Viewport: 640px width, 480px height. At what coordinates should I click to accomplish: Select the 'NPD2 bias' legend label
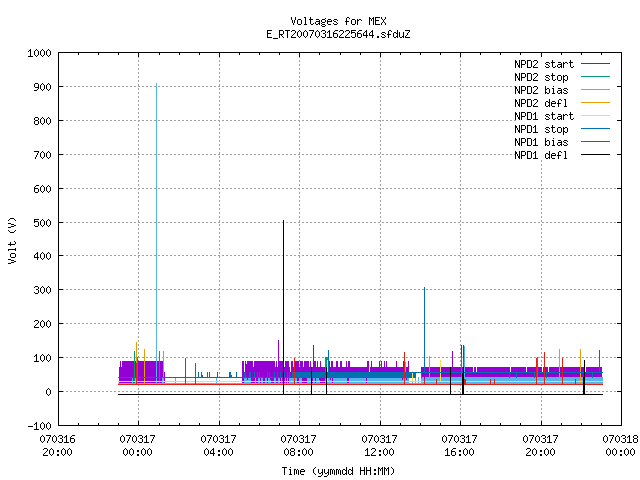(x=541, y=90)
